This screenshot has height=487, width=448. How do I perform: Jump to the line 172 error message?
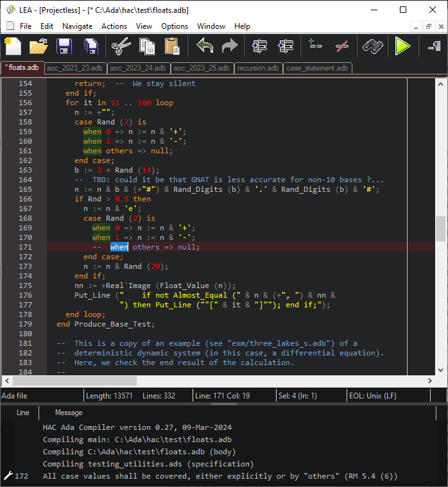(x=220, y=476)
